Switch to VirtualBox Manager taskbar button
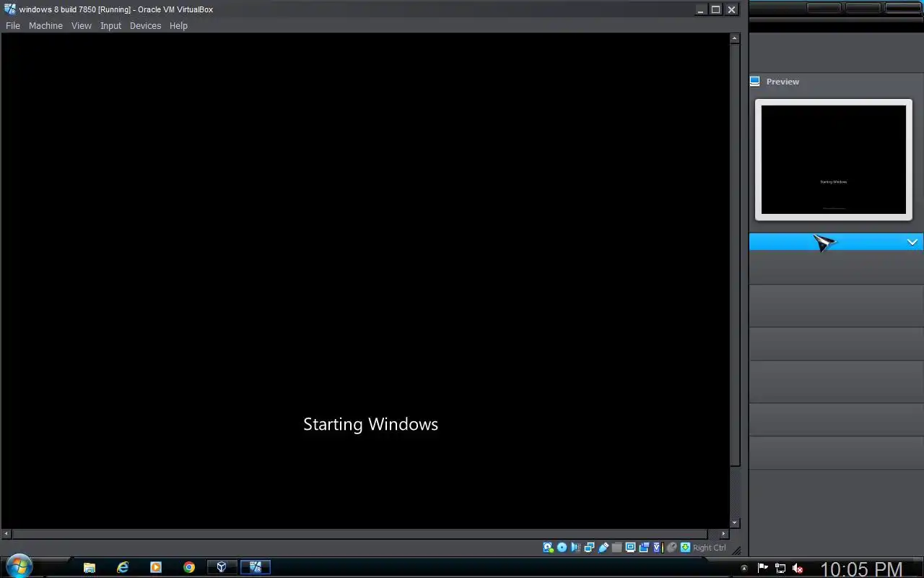 point(222,567)
